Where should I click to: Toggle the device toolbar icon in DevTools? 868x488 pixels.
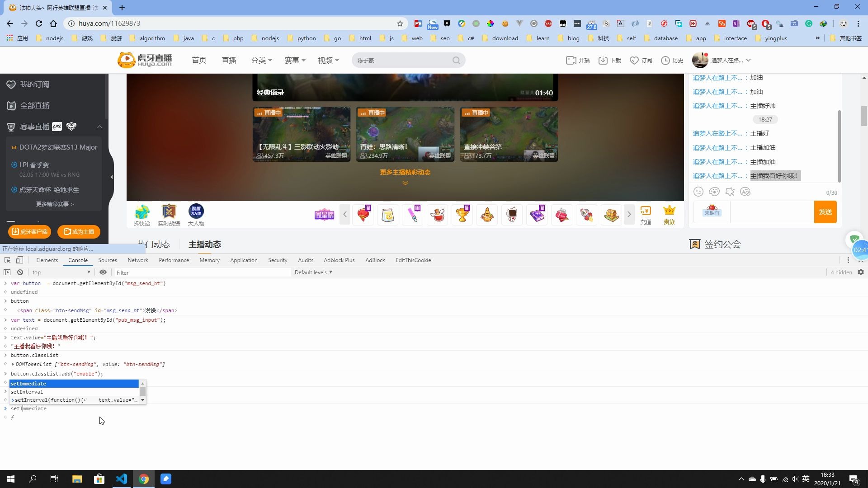(19, 260)
